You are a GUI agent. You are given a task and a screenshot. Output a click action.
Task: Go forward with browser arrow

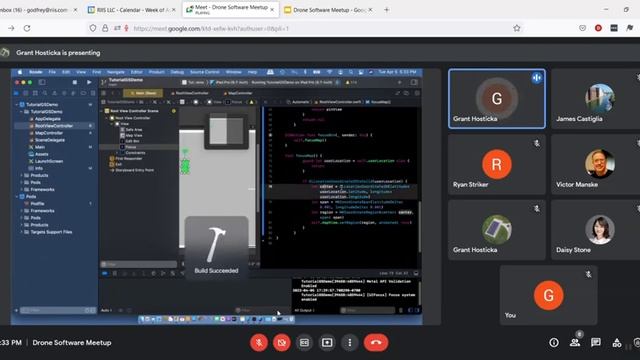[x=11, y=28]
